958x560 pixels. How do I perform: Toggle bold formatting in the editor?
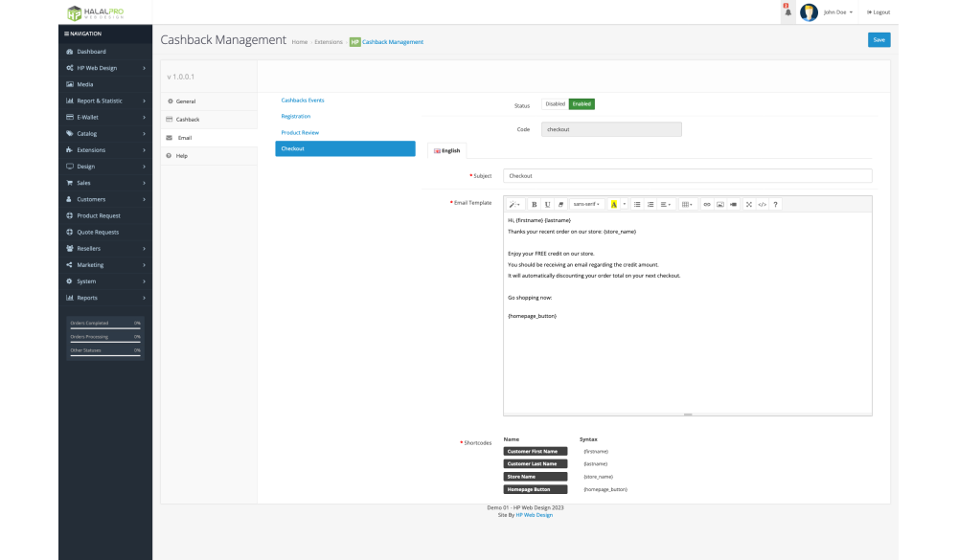tap(535, 204)
